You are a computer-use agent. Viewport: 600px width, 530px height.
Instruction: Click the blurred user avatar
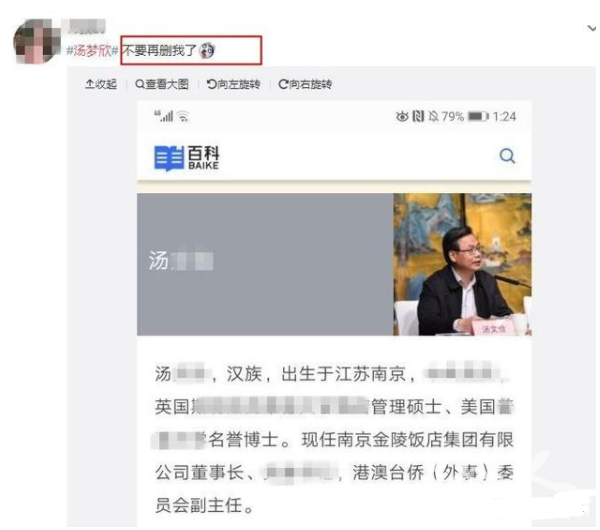coord(35,41)
